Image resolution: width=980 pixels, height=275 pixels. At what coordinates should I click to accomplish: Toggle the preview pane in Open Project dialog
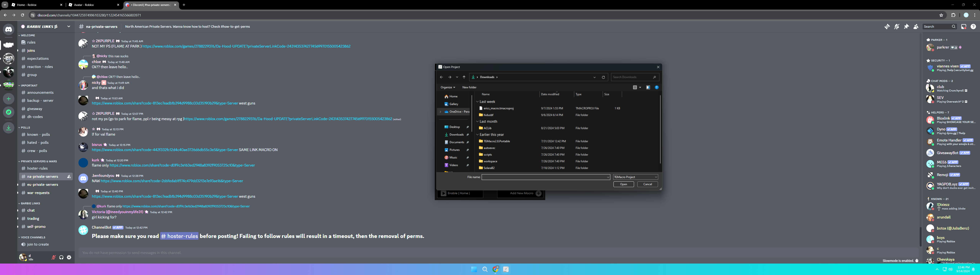pyautogui.click(x=648, y=87)
